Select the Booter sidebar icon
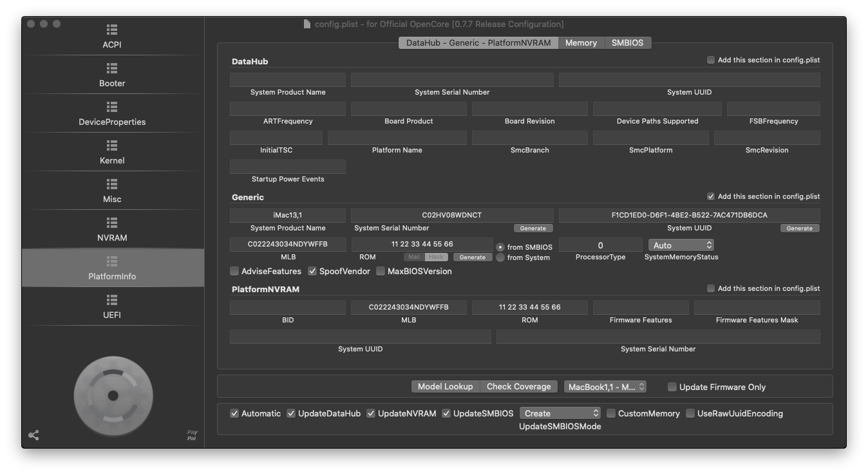The height and width of the screenshot is (475, 868). tap(112, 69)
